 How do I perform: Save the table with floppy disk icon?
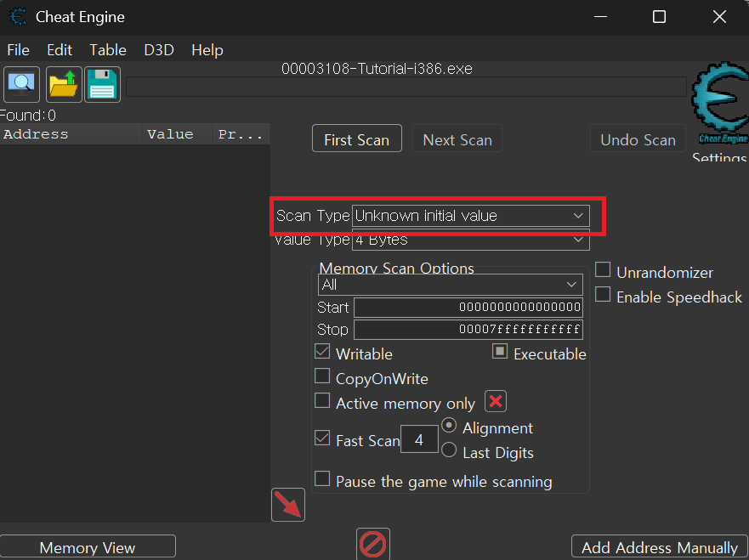coord(102,84)
